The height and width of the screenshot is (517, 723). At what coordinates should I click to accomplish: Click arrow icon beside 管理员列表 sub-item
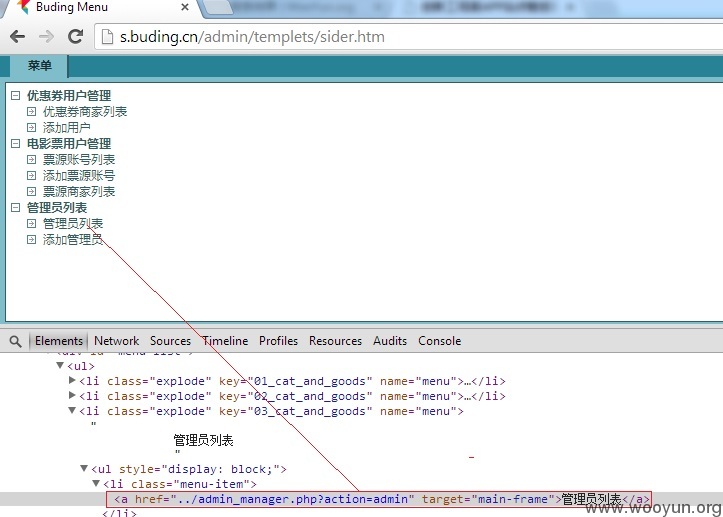click(31, 224)
